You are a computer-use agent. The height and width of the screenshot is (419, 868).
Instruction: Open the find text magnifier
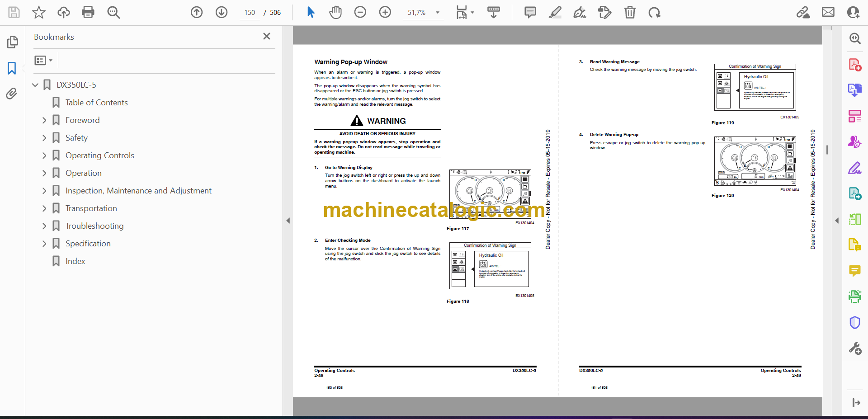click(x=113, y=12)
